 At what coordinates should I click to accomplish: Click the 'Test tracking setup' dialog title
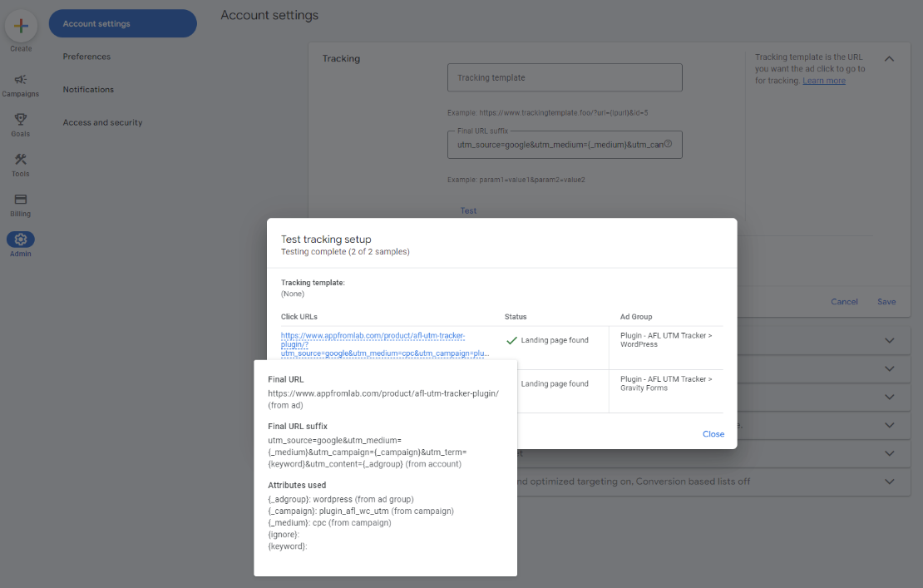tap(326, 239)
